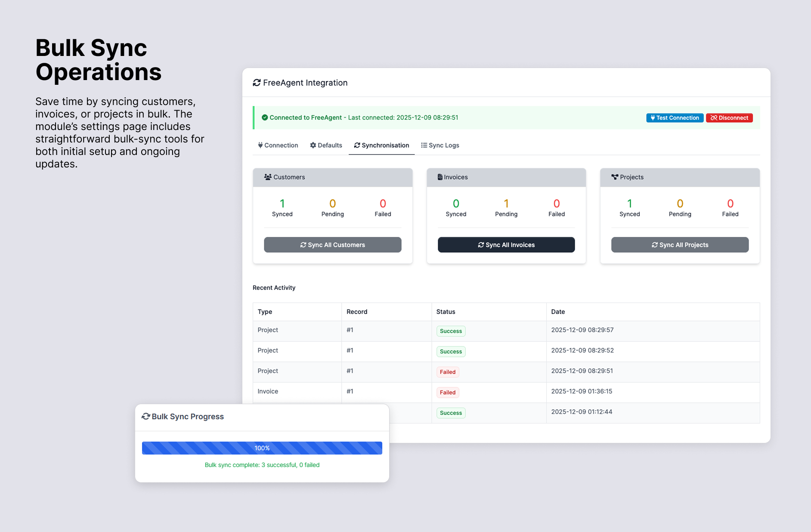811x532 pixels.
Task: Click the Disconnect button
Action: pos(729,118)
